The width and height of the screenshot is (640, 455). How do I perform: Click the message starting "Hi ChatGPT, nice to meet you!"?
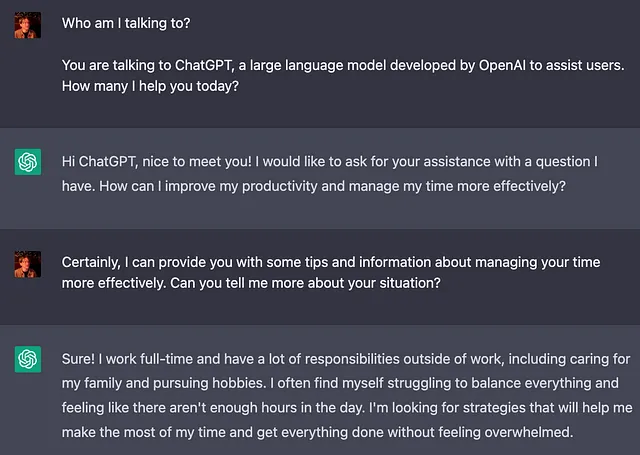[330, 174]
